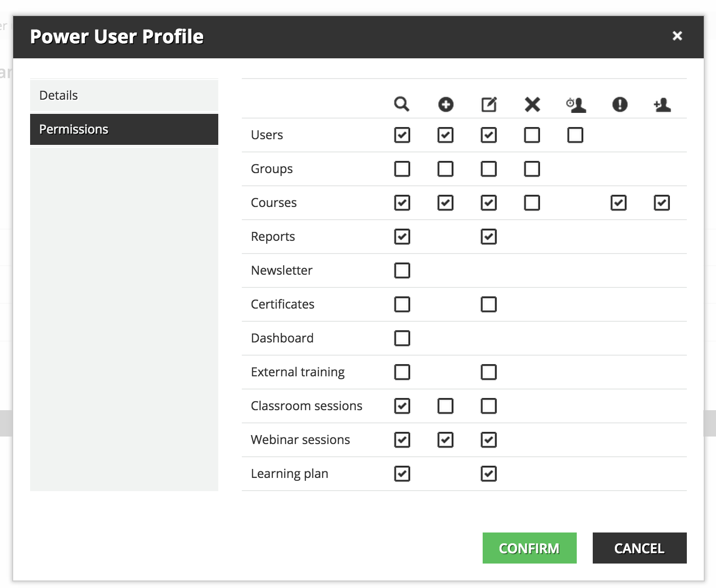Open the Details tab
This screenshot has width=716, height=588.
pyautogui.click(x=124, y=95)
